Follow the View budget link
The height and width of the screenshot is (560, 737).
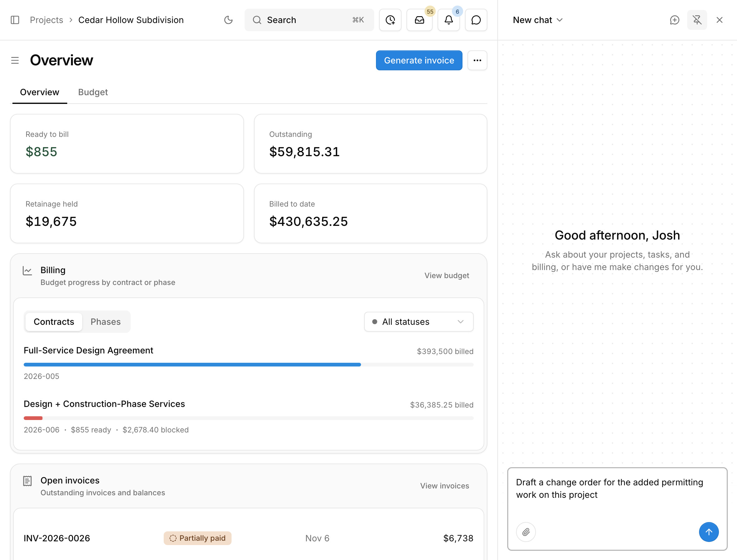[447, 276]
